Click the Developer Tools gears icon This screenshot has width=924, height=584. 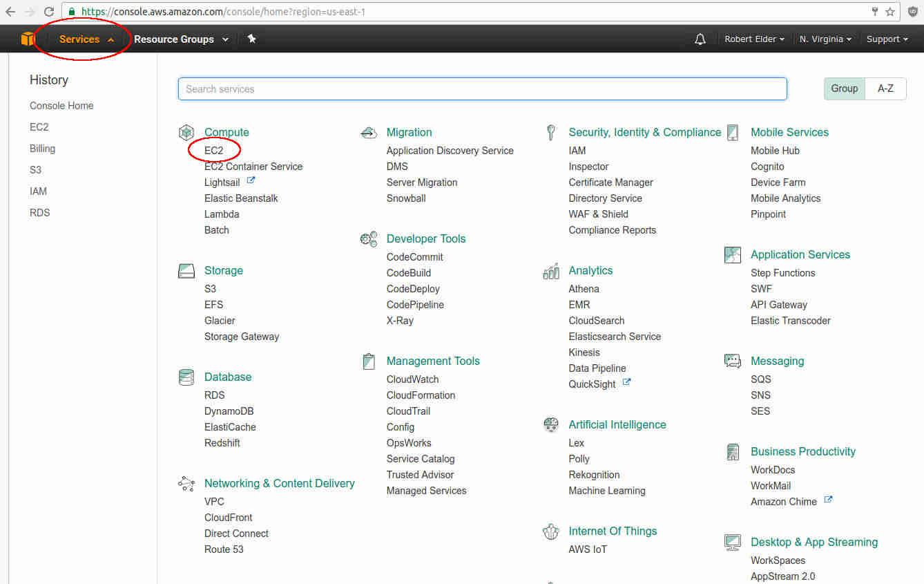click(369, 238)
